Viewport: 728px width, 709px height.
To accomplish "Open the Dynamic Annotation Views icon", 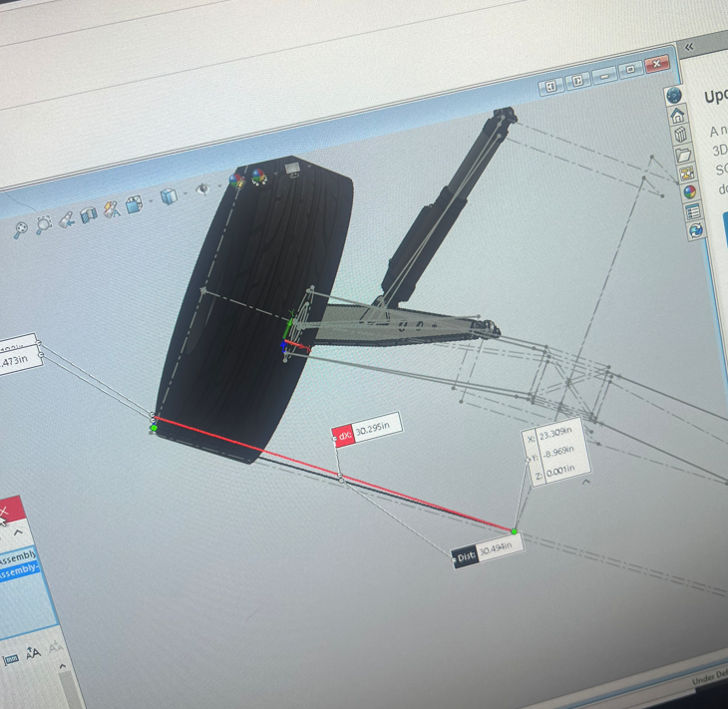I will [x=112, y=209].
